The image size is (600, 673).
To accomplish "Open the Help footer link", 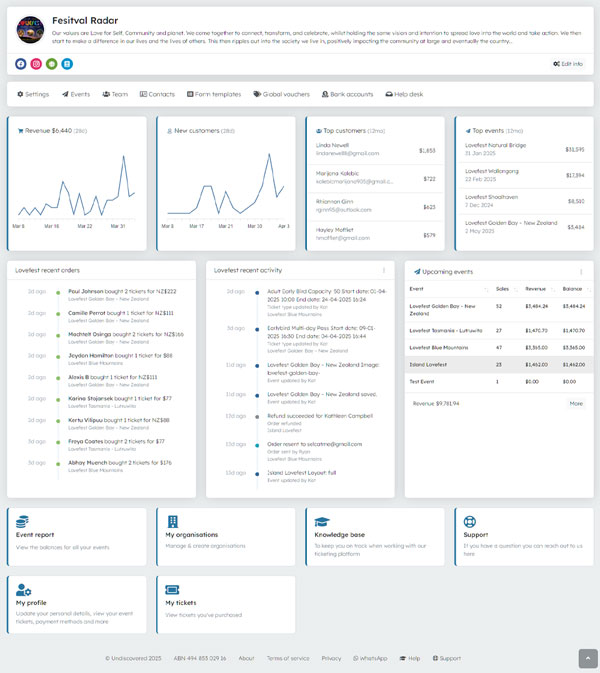I will [x=410, y=658].
